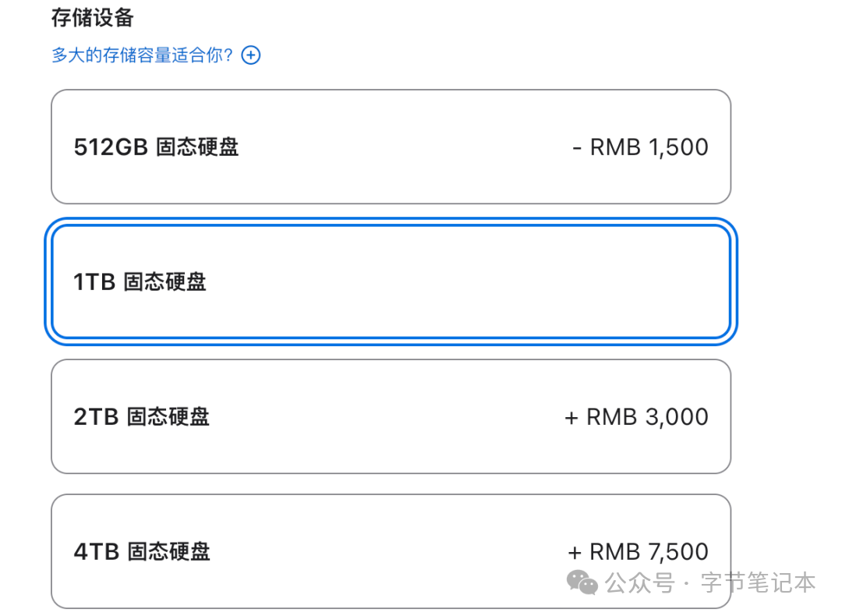Image resolution: width=842 pixels, height=616 pixels.
Task: Click the 512GB 固态硬盘 text label
Action: tap(156, 147)
